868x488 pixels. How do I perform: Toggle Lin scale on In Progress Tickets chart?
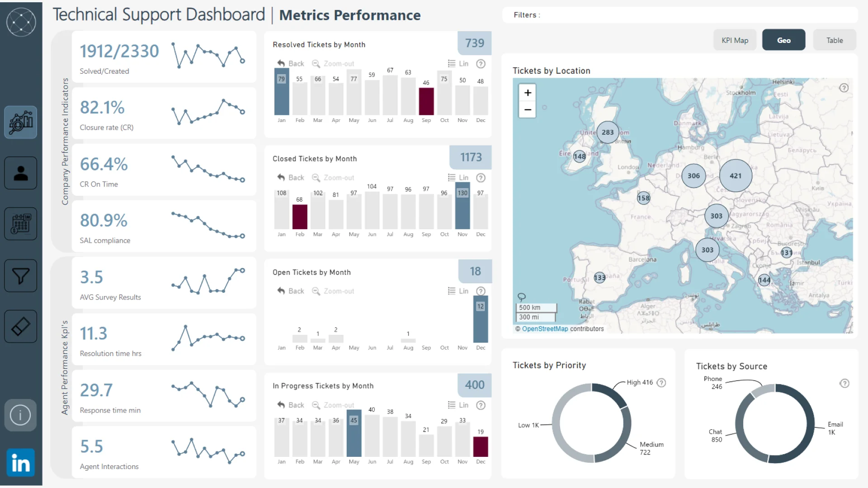458,405
